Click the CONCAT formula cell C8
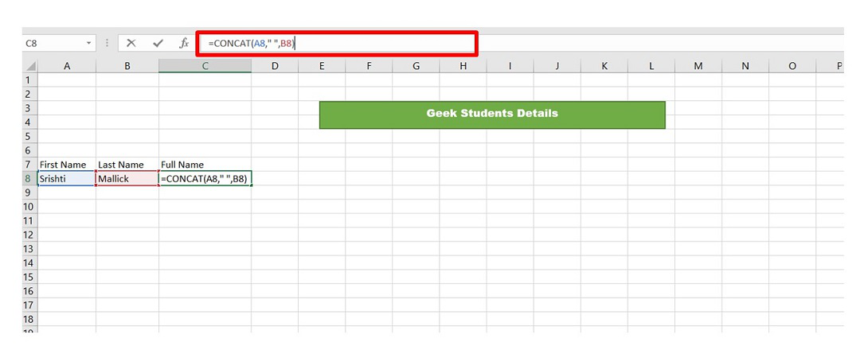 point(205,179)
